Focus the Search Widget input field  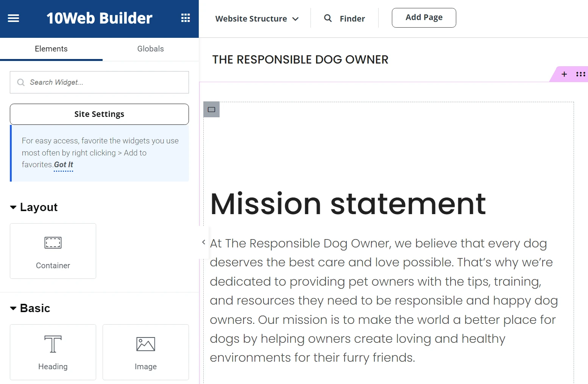(x=99, y=82)
